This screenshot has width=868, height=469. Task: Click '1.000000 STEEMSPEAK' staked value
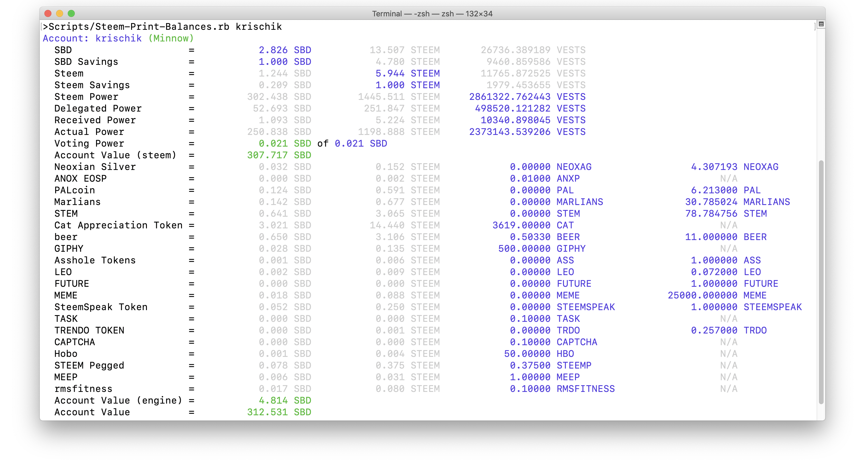(x=746, y=307)
